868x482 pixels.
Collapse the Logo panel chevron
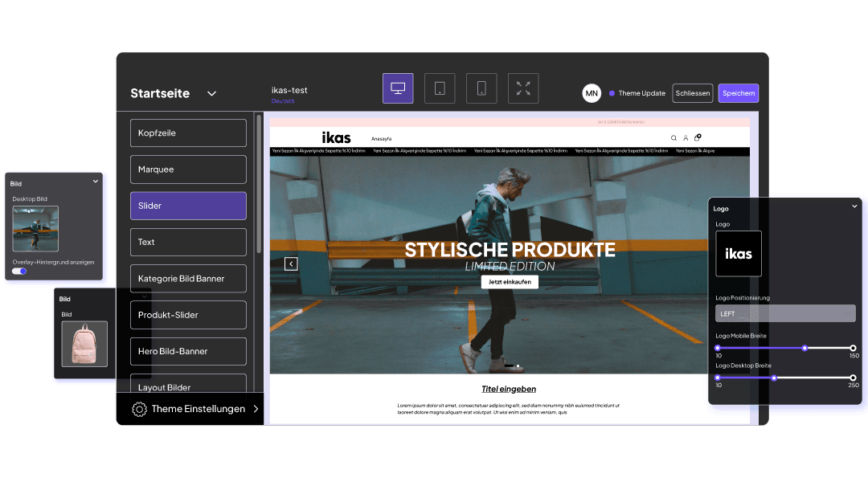tap(854, 206)
